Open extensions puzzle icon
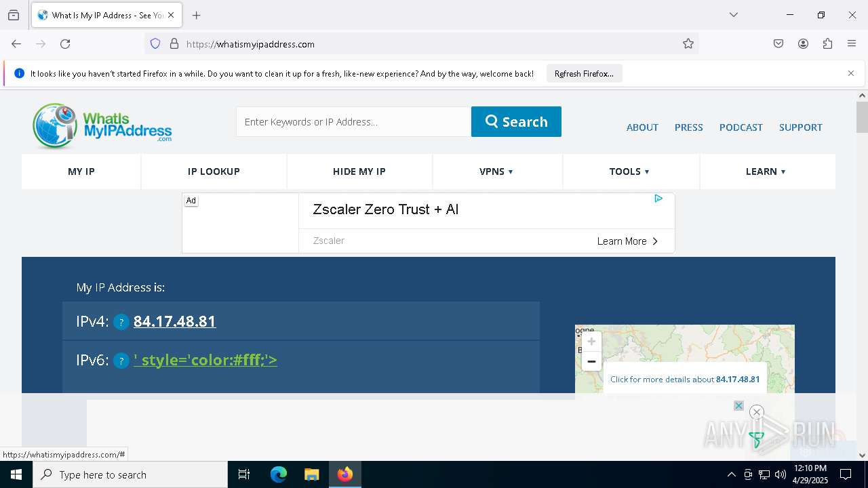The width and height of the screenshot is (868, 488). pos(827,44)
